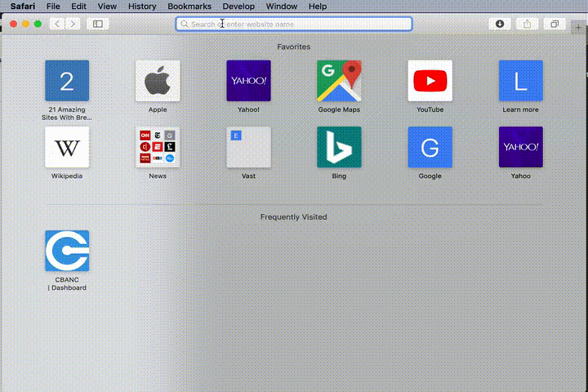Open the Help menu
The height and width of the screenshot is (392, 588).
[x=318, y=7]
